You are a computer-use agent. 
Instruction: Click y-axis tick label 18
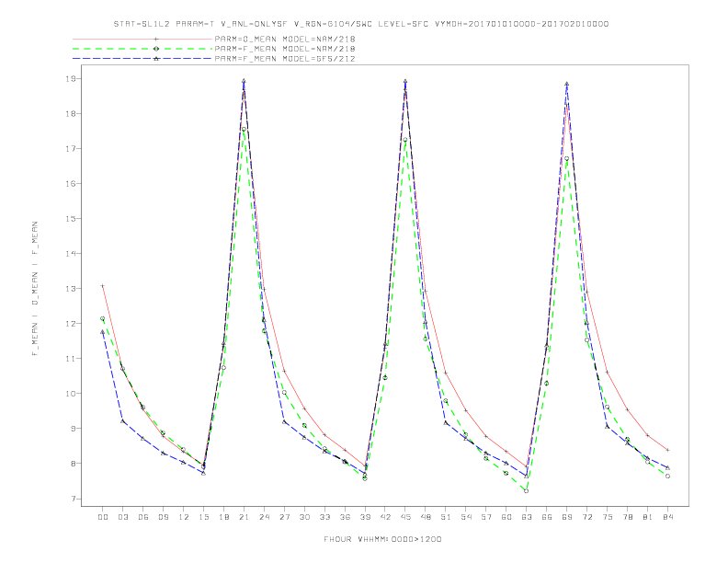[71, 114]
